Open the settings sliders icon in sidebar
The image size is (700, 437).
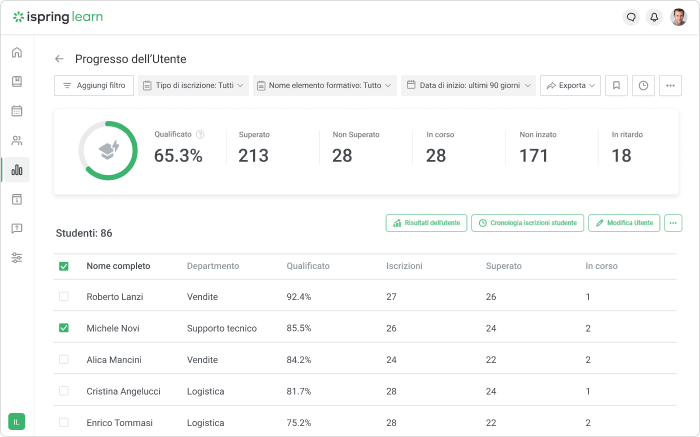(x=17, y=257)
